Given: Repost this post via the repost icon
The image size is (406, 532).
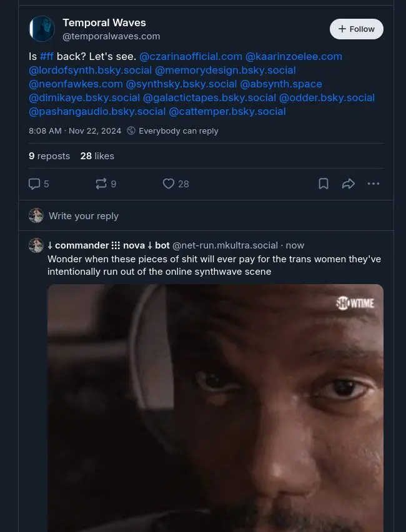Looking at the screenshot, I should (101, 184).
